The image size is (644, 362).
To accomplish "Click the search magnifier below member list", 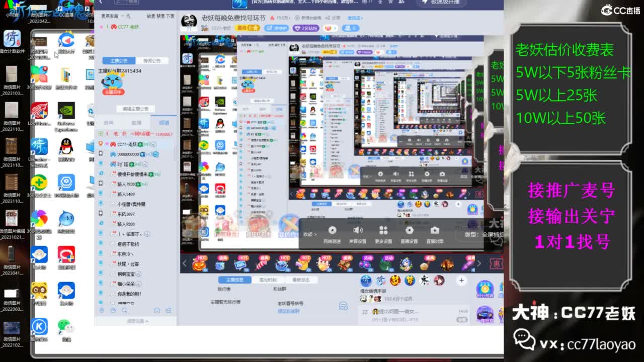I will (124, 311).
